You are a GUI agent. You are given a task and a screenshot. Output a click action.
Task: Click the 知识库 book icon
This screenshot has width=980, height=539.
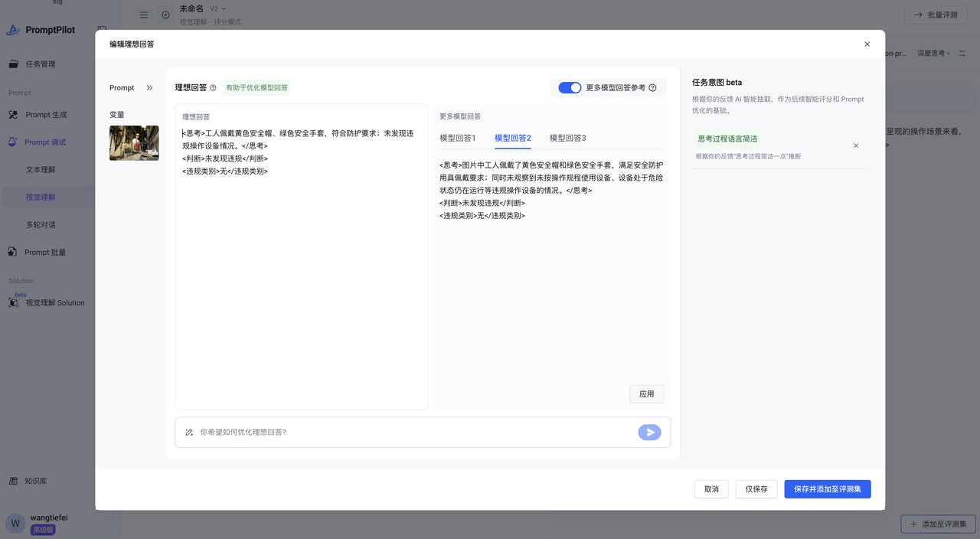(14, 482)
